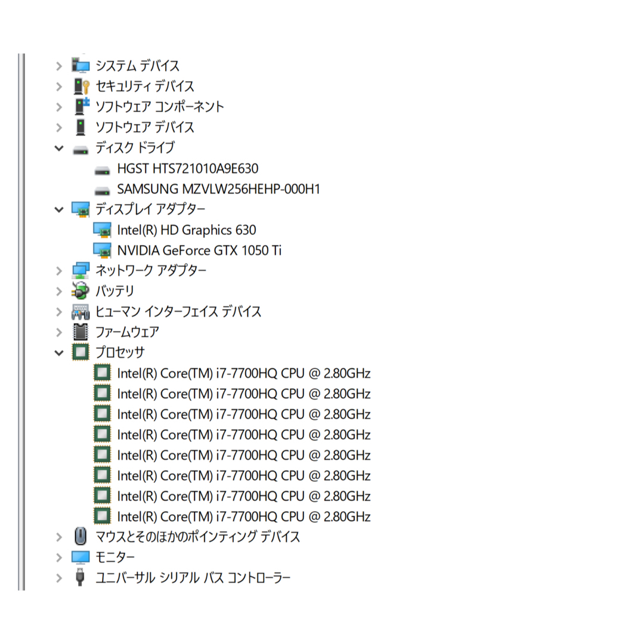
Task: Expand the マウスとそのほかのポインティング デバイス node
Action: click(x=59, y=537)
